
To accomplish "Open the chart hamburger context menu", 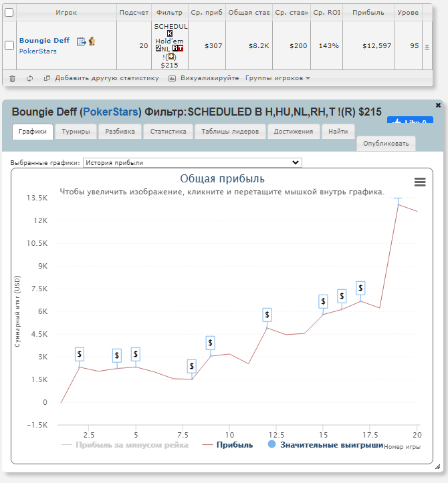I will pyautogui.click(x=420, y=182).
